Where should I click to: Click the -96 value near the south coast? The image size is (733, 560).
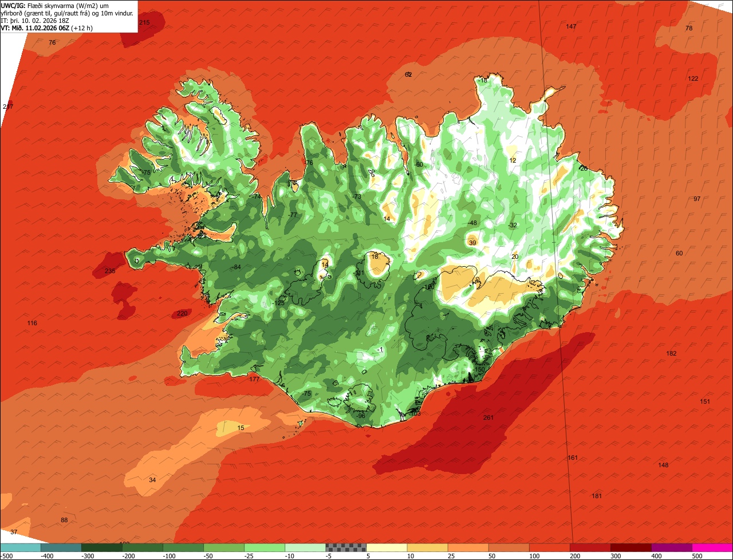pos(360,416)
